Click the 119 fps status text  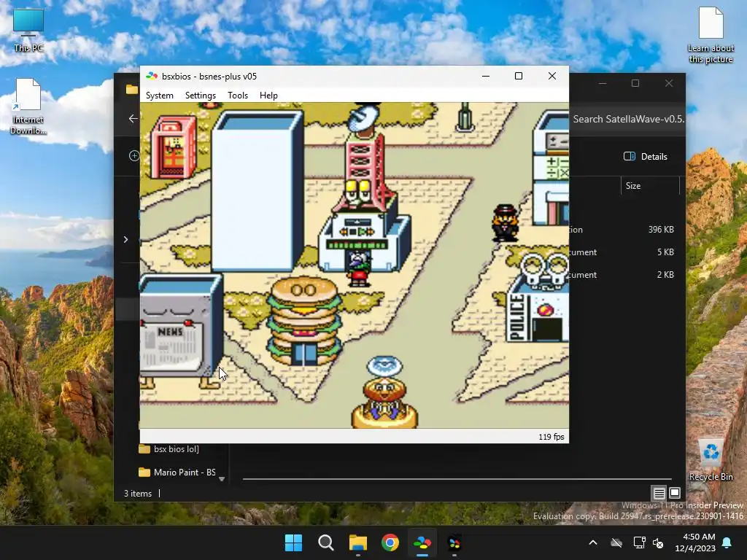coord(551,437)
